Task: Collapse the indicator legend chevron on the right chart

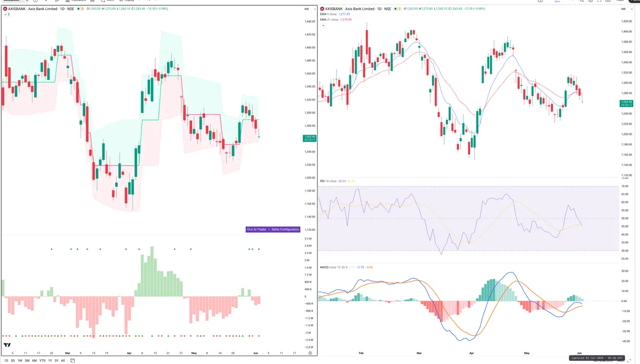Action: tap(322, 25)
